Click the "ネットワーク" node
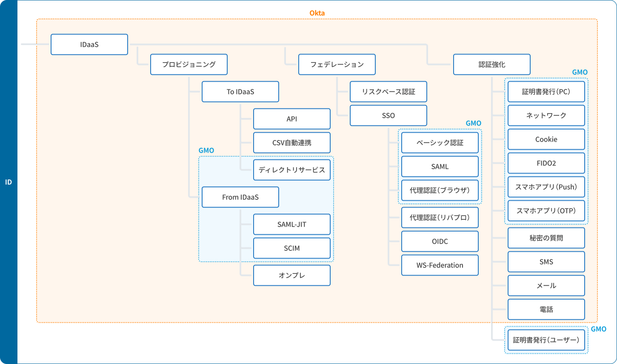Viewport: 617px width, 364px height. pyautogui.click(x=546, y=116)
